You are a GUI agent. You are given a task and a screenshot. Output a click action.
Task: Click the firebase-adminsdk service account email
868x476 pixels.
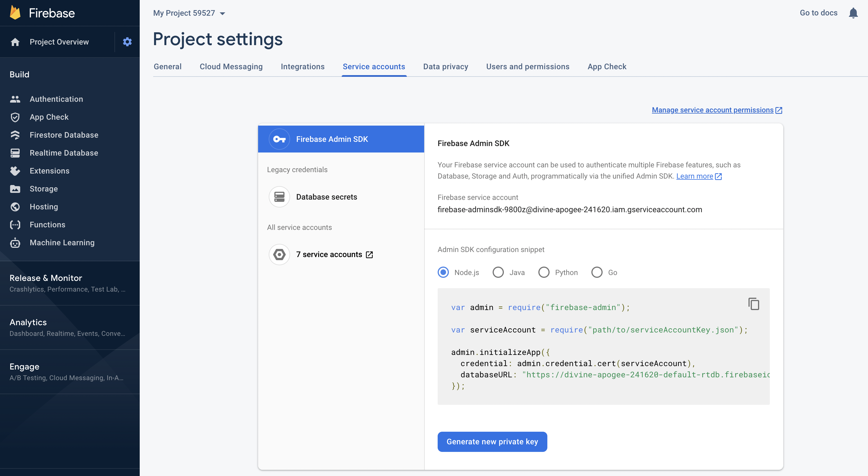tap(570, 209)
